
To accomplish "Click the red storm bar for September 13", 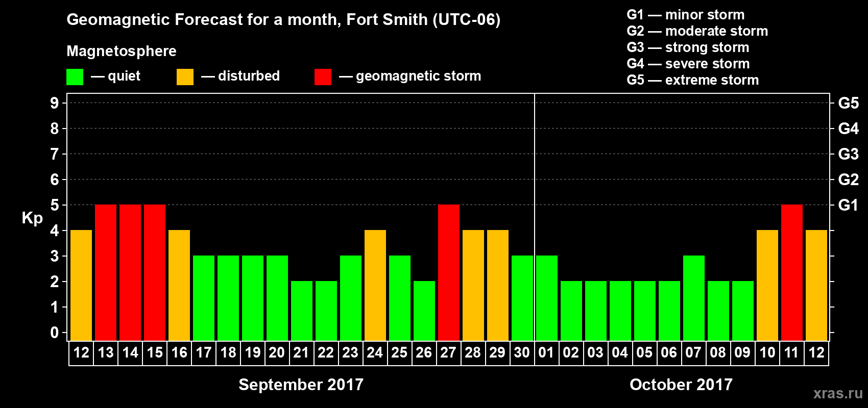I will 106,273.
